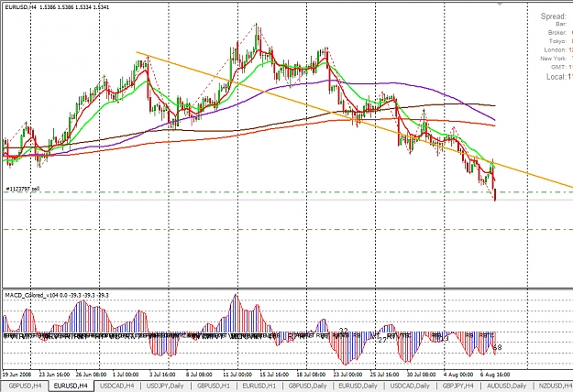The width and height of the screenshot is (573, 392).
Task: Click the Spread: info label
Action: (x=553, y=16)
